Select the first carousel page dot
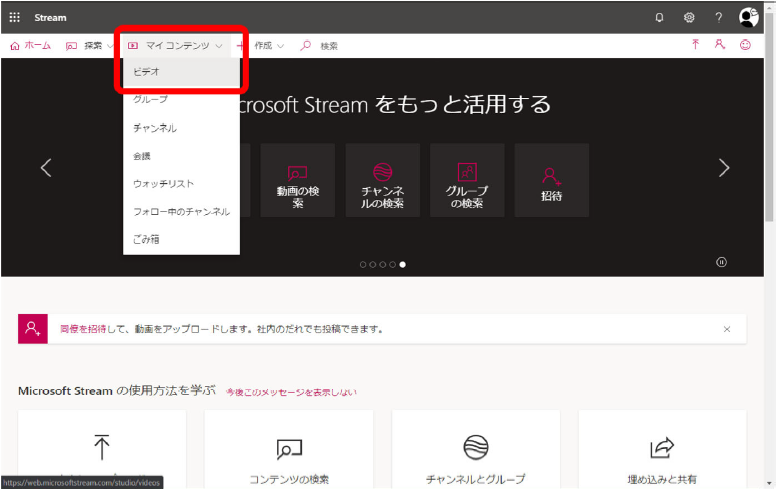Screen dimensions: 776x490 [363, 265]
